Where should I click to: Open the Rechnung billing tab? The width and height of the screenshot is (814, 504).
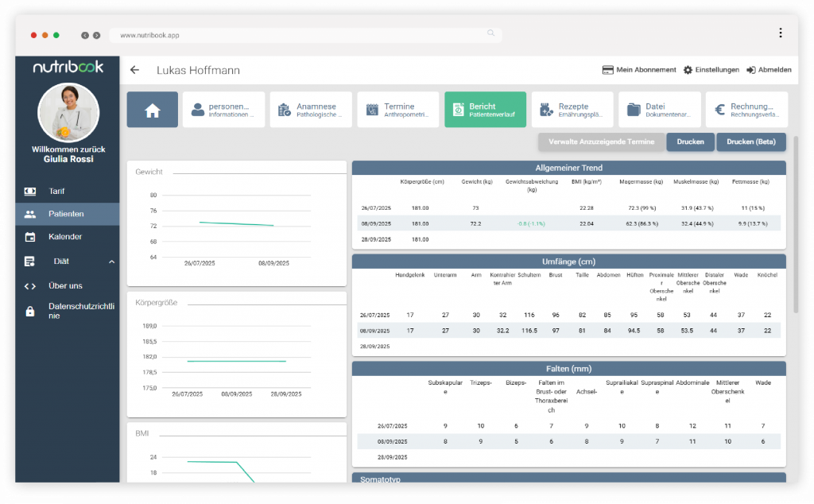pyautogui.click(x=747, y=110)
